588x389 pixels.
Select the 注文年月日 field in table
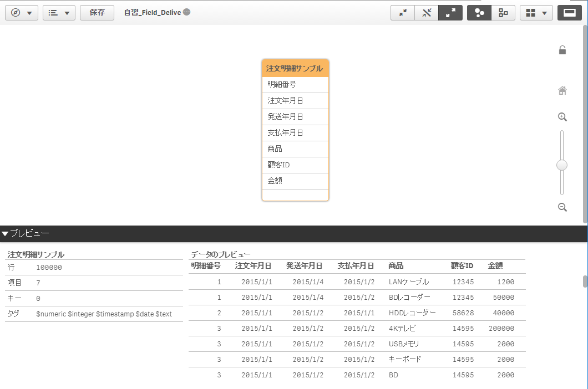click(295, 101)
